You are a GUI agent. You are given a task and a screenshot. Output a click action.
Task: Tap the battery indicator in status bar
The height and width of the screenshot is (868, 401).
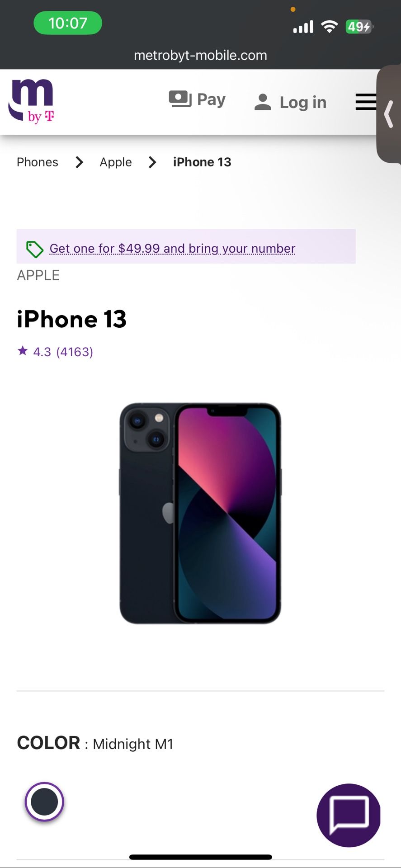pos(359,27)
